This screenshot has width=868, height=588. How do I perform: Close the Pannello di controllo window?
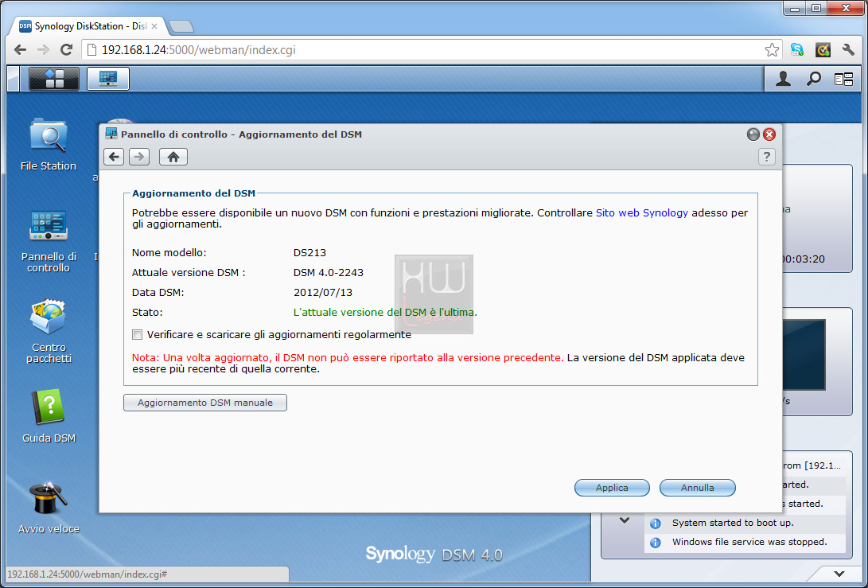pyautogui.click(x=769, y=134)
